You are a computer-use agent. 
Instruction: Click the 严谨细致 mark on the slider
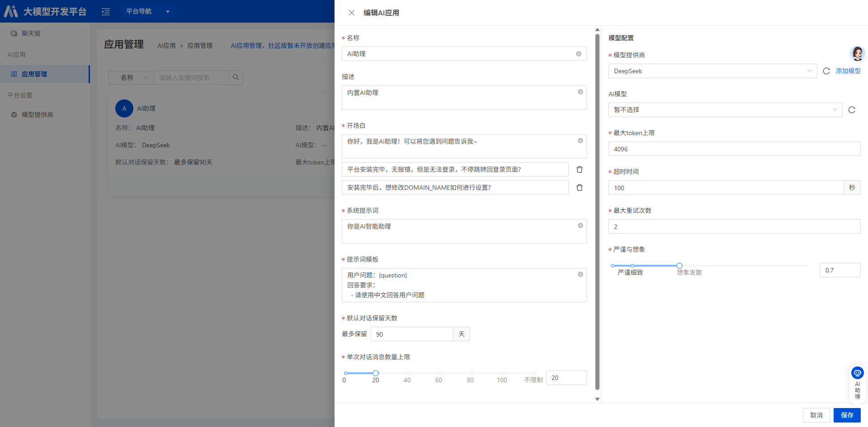coord(630,272)
